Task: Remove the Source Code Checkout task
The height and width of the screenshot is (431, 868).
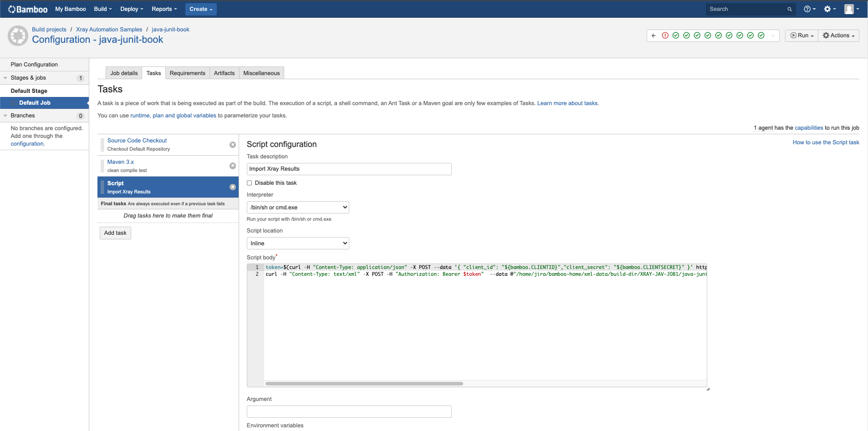Action: 233,145
